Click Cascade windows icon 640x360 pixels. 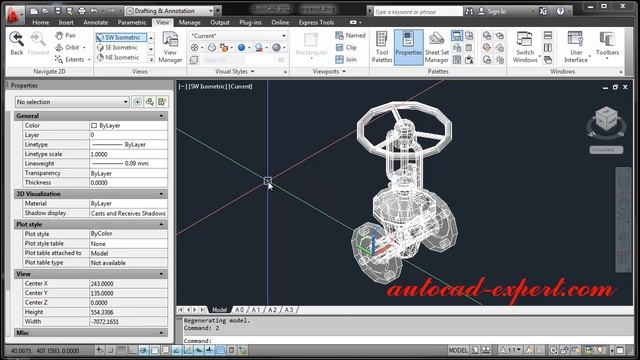[x=548, y=60]
